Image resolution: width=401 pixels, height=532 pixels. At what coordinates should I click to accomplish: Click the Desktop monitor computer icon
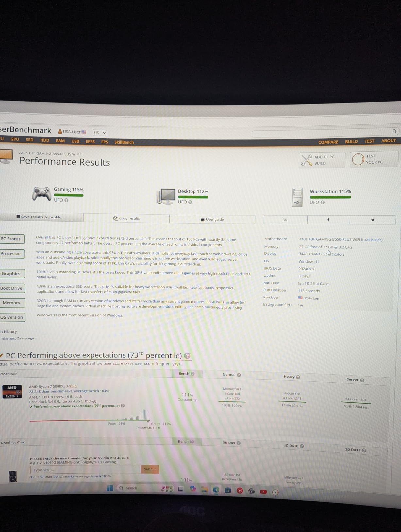point(166,196)
